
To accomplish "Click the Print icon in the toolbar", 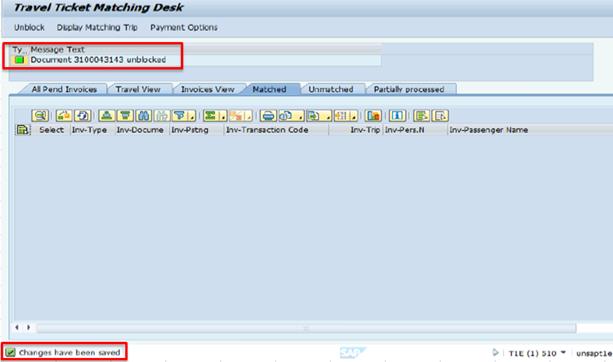I will tap(268, 116).
